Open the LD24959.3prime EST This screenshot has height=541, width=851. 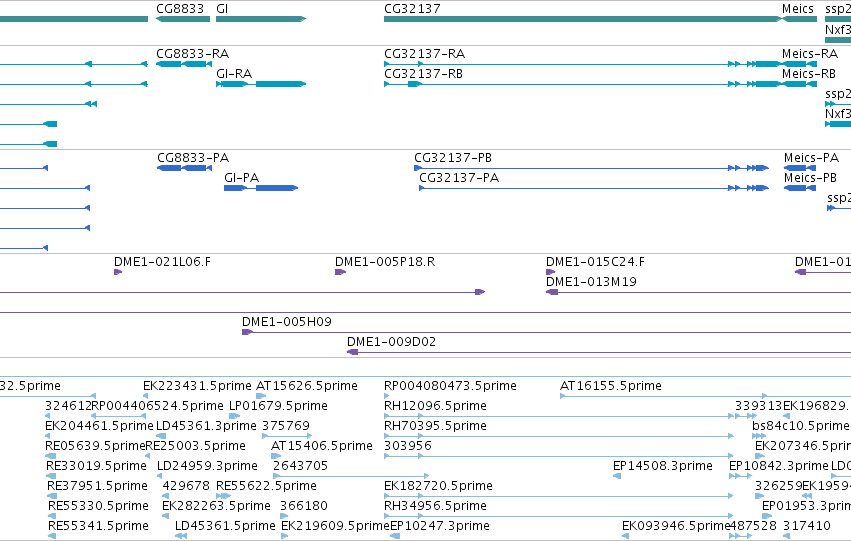pos(207,466)
